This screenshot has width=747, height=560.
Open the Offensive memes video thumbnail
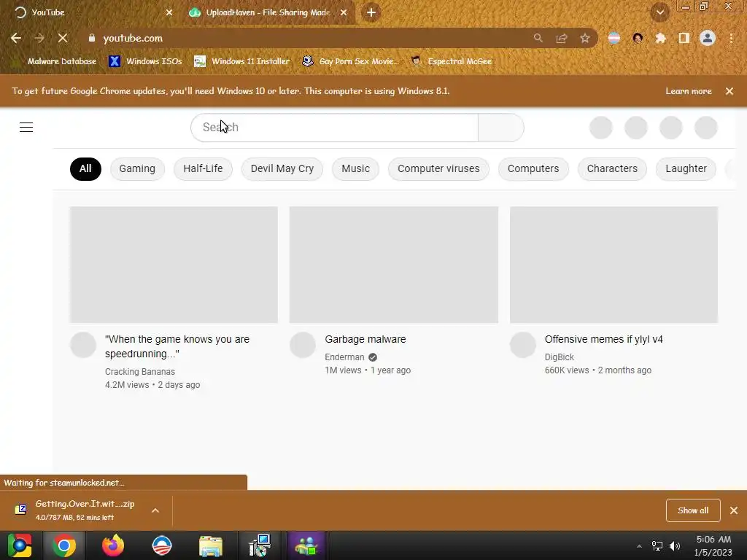[x=614, y=265]
